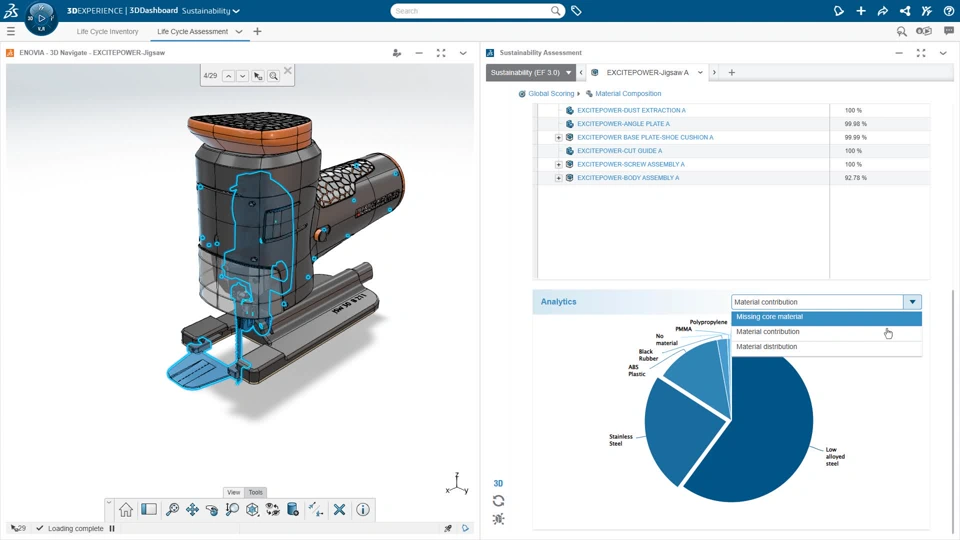Click the plus add icon in top bar
The image size is (960, 540).
pyautogui.click(x=861, y=11)
